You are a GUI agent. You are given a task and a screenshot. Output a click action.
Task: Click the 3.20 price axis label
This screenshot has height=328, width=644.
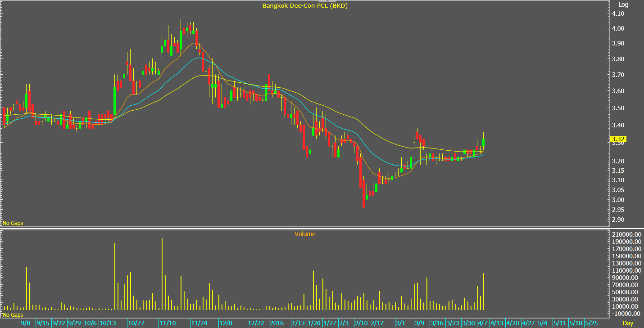tap(618, 161)
